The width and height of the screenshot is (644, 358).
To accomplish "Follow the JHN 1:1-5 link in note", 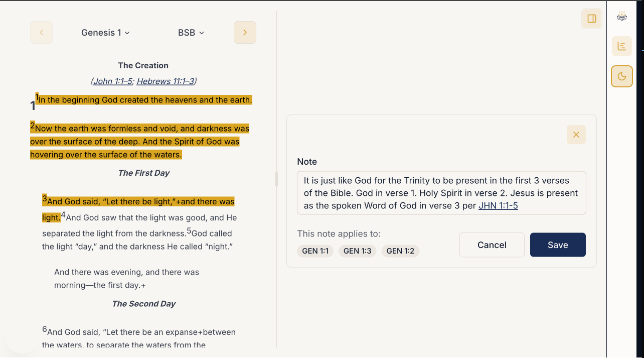I will 498,205.
